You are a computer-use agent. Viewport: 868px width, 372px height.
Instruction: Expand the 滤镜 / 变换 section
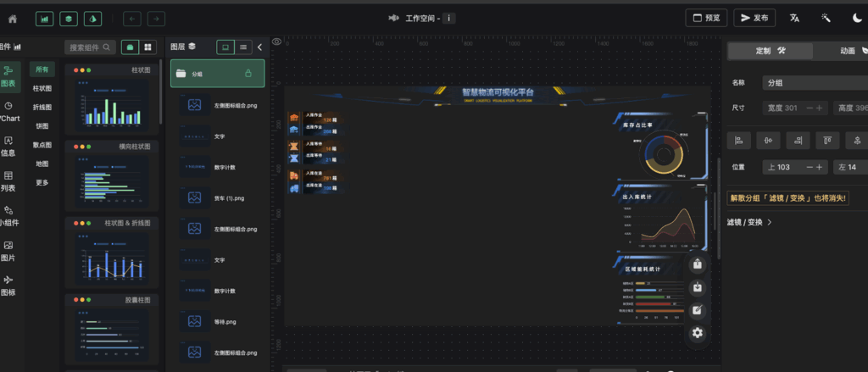pyautogui.click(x=749, y=222)
